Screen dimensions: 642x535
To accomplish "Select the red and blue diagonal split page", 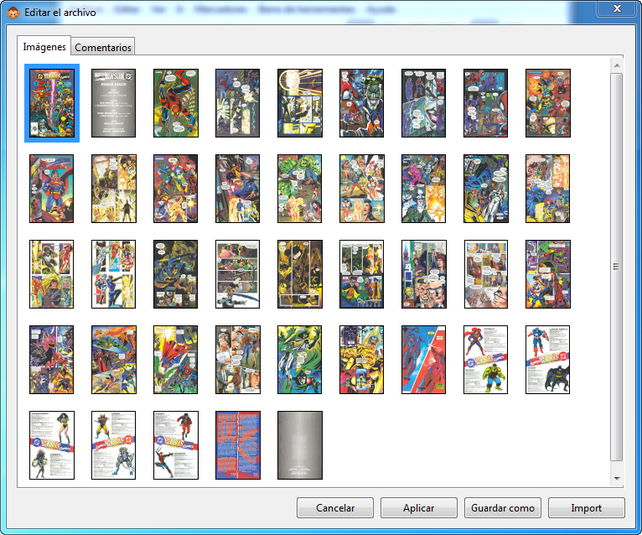I will click(424, 360).
